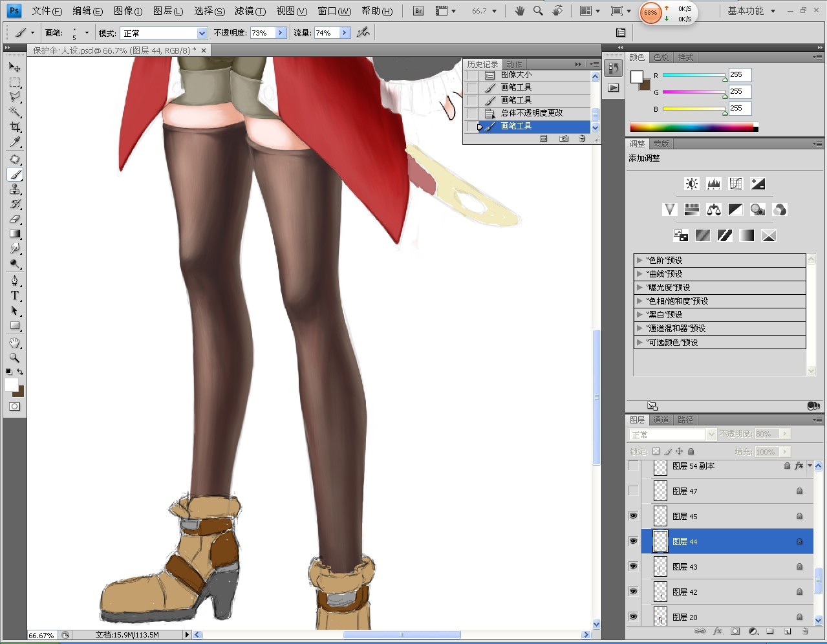This screenshot has width=827, height=644.
Task: Select the Move tool
Action: tap(14, 67)
